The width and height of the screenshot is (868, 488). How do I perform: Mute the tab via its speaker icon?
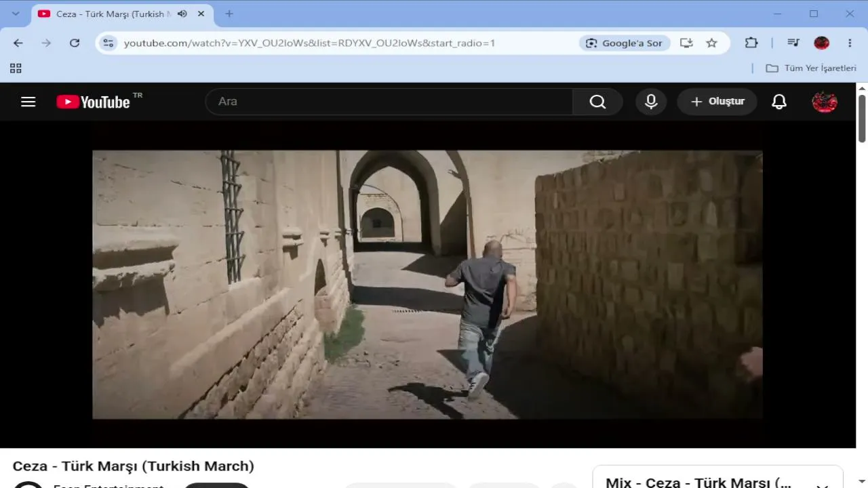point(182,14)
